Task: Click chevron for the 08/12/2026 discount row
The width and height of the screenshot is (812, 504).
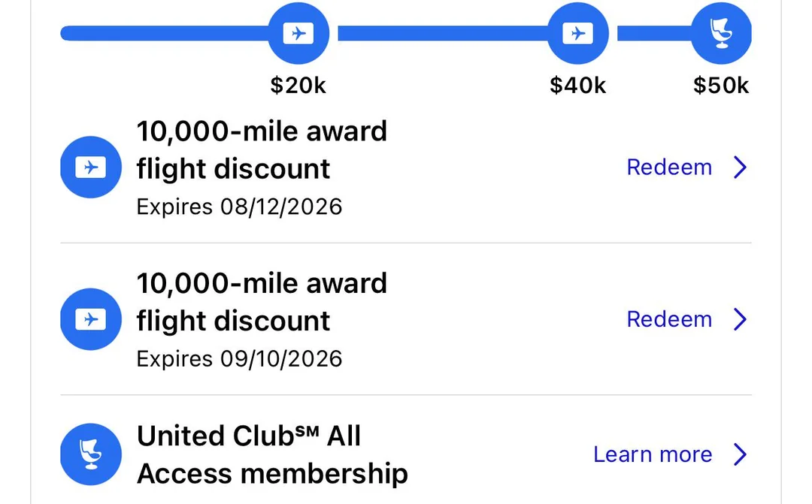Action: 740,167
